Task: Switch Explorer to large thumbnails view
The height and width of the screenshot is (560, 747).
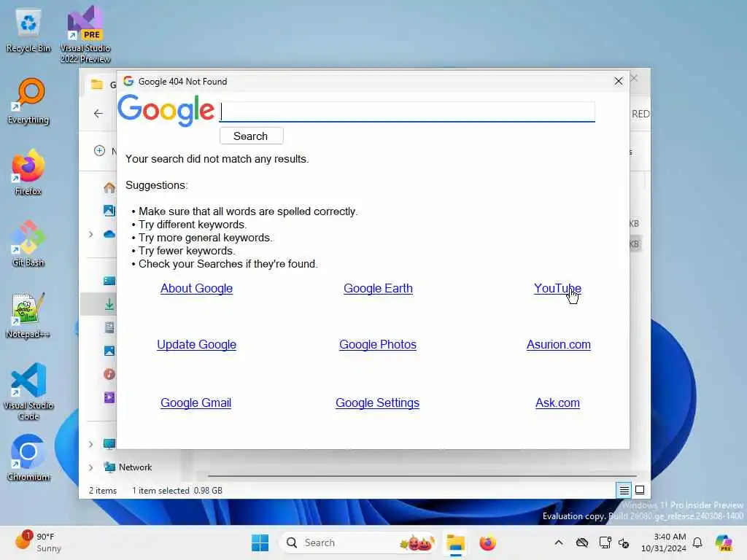Action: pos(640,490)
